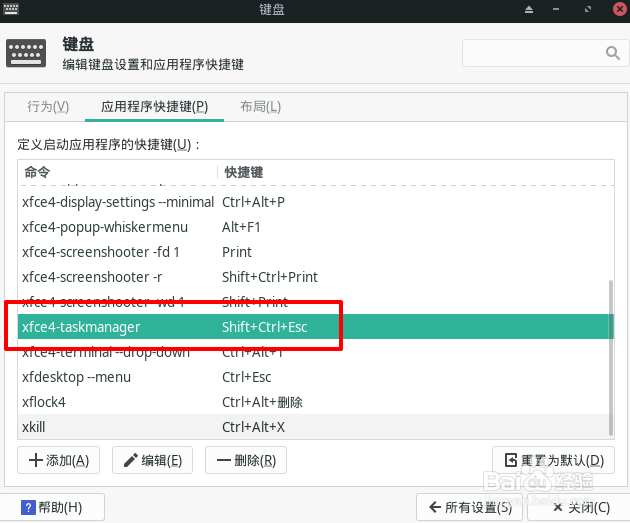Viewport: 630px width, 523px height.
Task: Select the xfce4-popup-whiskermenu row
Action: click(316, 227)
